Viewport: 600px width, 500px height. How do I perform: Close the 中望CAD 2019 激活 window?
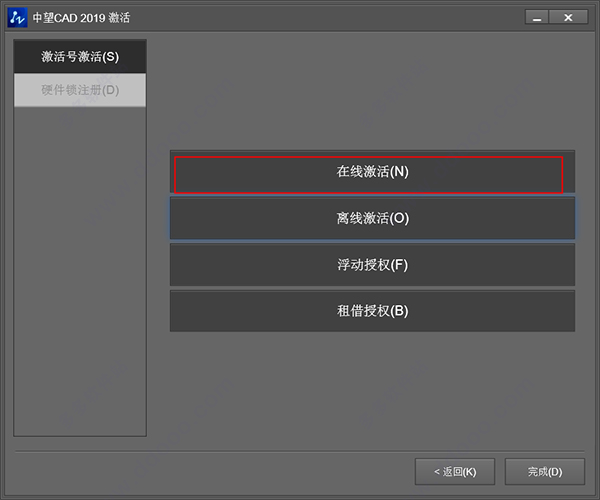coord(568,18)
